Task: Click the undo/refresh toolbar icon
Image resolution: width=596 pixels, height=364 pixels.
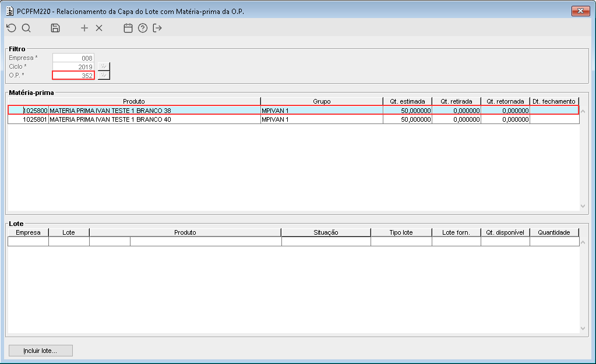Action: pos(12,28)
